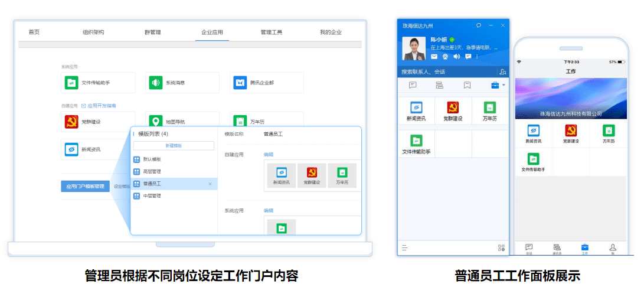Switch to the 组织架构 tab
Image resolution: width=644 pixels, height=287 pixels.
coord(93,32)
